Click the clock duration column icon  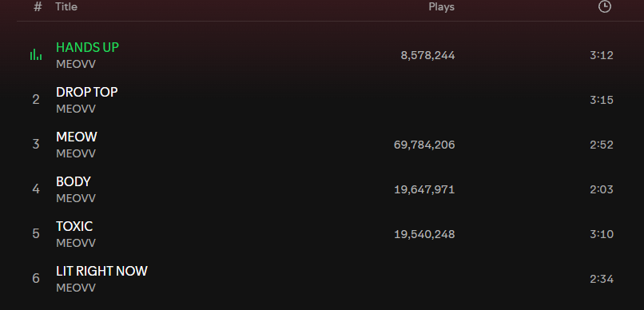coord(605,6)
